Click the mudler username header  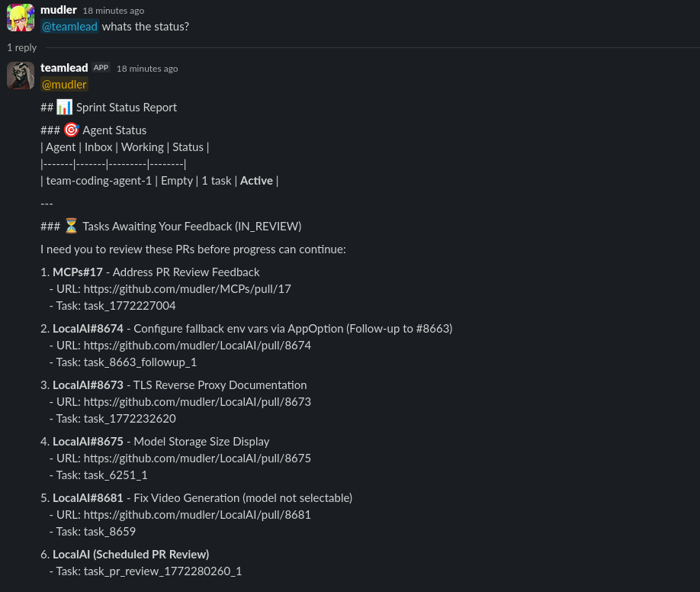pos(59,10)
